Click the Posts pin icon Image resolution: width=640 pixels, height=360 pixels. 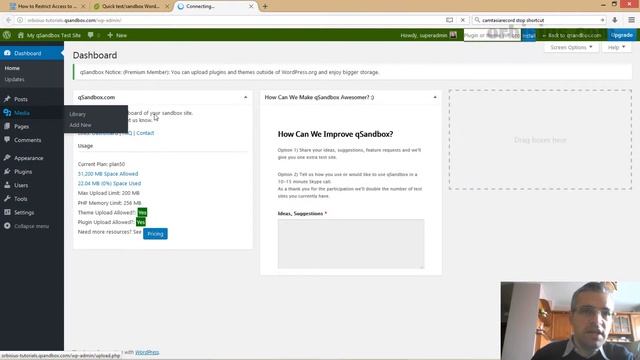7,99
